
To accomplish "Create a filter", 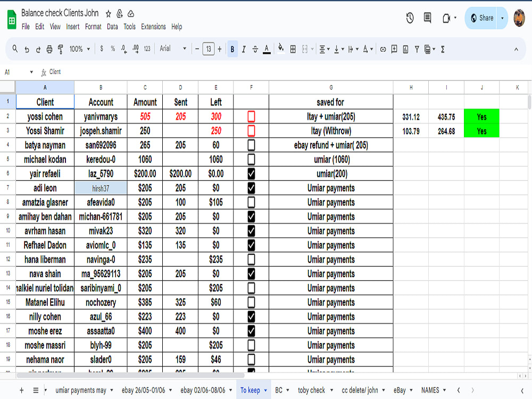I will pos(417,49).
